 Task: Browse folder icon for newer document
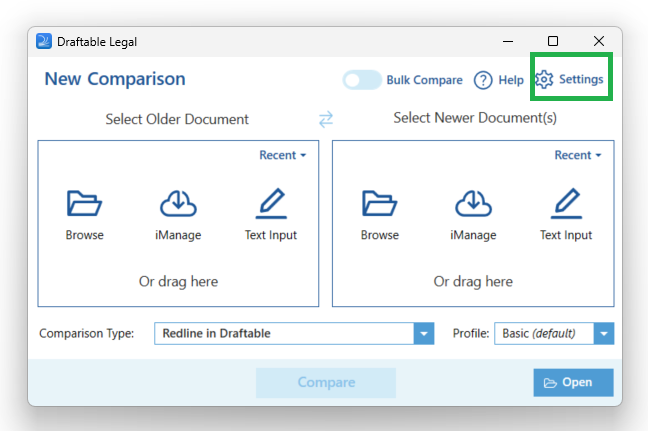[379, 203]
